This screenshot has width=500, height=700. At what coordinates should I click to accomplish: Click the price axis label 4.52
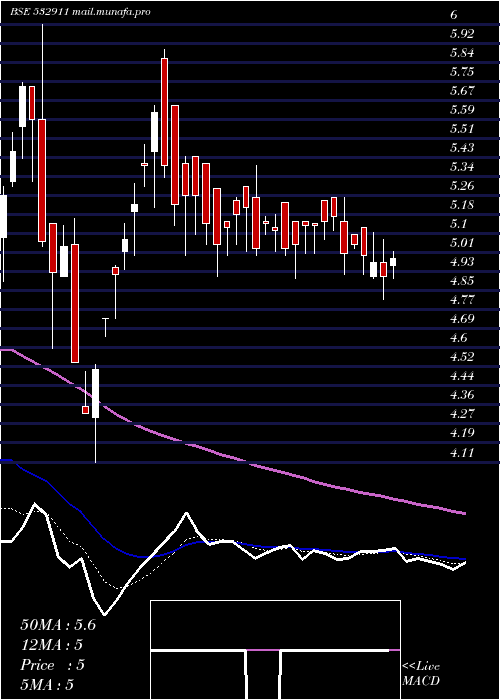(x=462, y=357)
